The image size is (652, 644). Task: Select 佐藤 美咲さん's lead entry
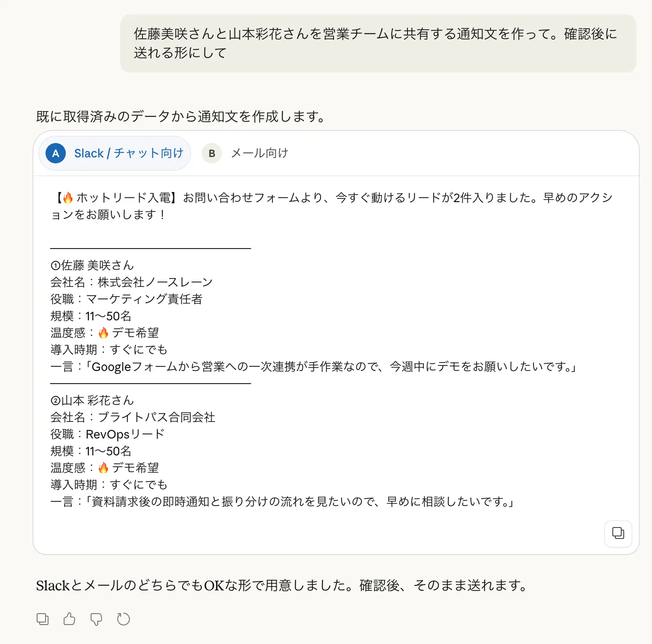[x=92, y=265]
